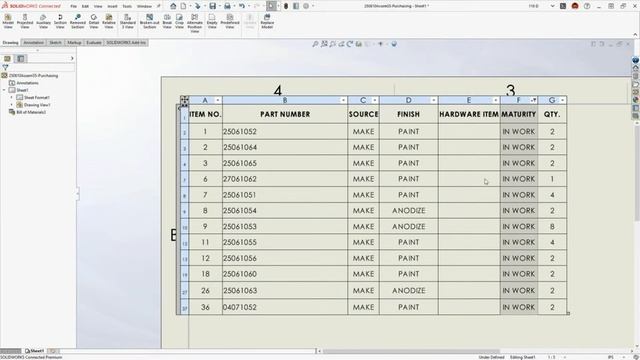Switch to the Annotation tab
Image resolution: width=640 pixels, height=360 pixels.
pos(33,43)
